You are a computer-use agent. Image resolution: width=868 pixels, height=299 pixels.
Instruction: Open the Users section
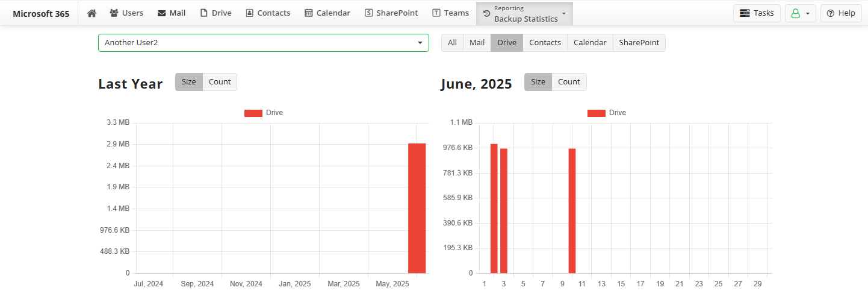coord(126,13)
